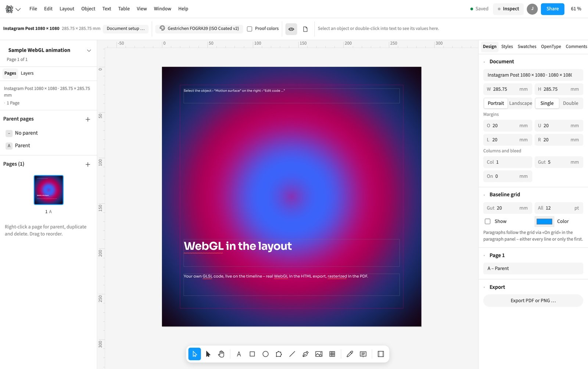Toggle the preview eye icon
Image resolution: width=588 pixels, height=369 pixels.
tap(291, 29)
